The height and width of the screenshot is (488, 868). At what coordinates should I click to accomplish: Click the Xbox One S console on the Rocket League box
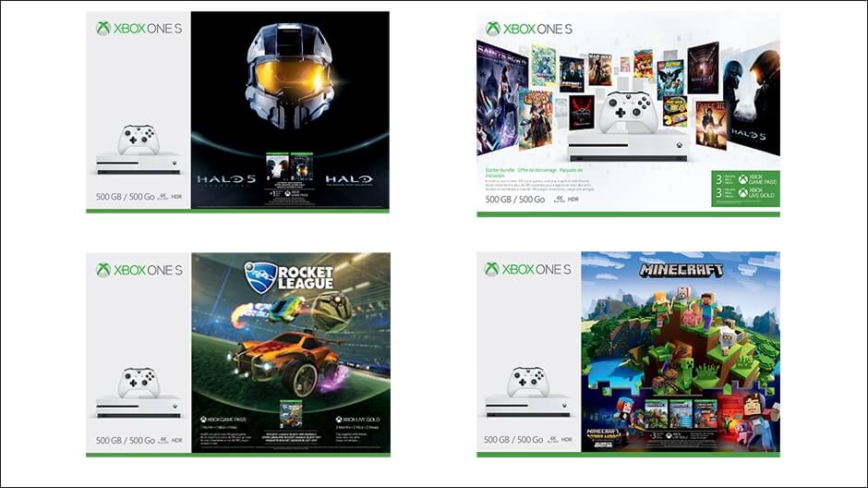pos(139,406)
